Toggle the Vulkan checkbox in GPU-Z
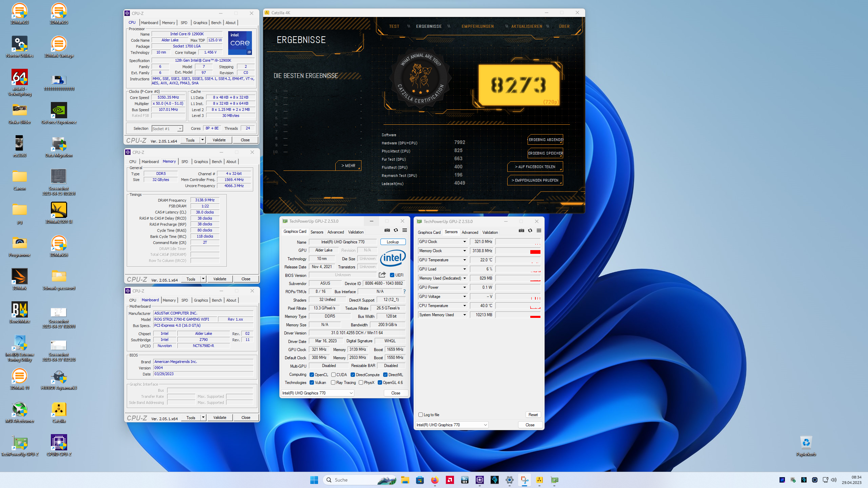 [x=312, y=383]
